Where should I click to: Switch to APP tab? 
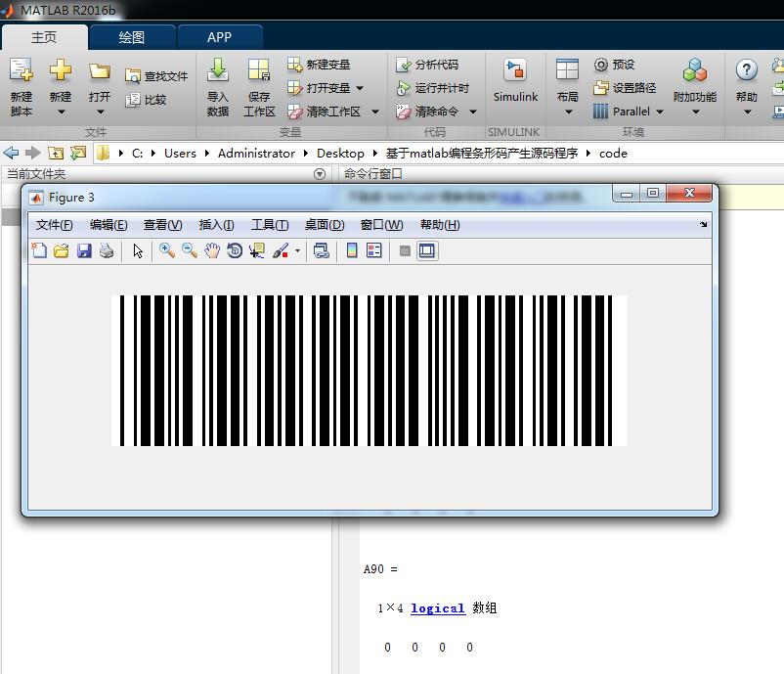point(220,37)
